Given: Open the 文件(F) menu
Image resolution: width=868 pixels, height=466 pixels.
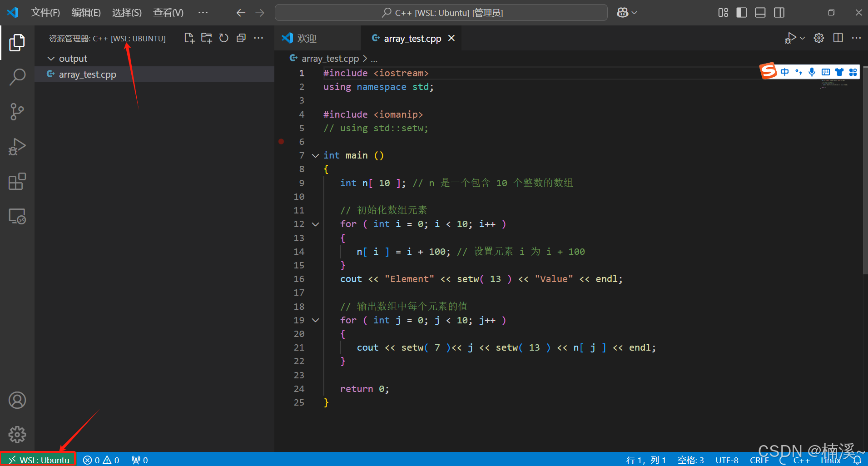Looking at the screenshot, I should click(45, 13).
